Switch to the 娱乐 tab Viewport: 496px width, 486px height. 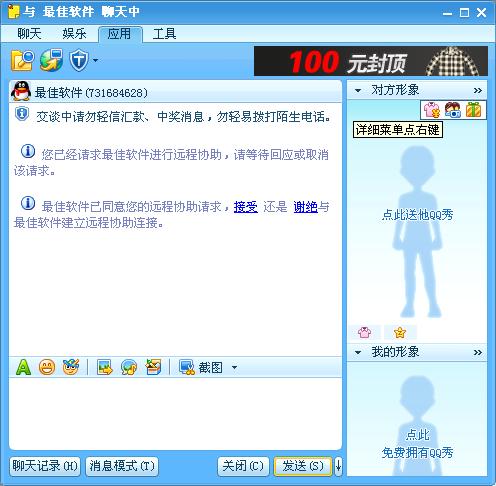click(74, 34)
